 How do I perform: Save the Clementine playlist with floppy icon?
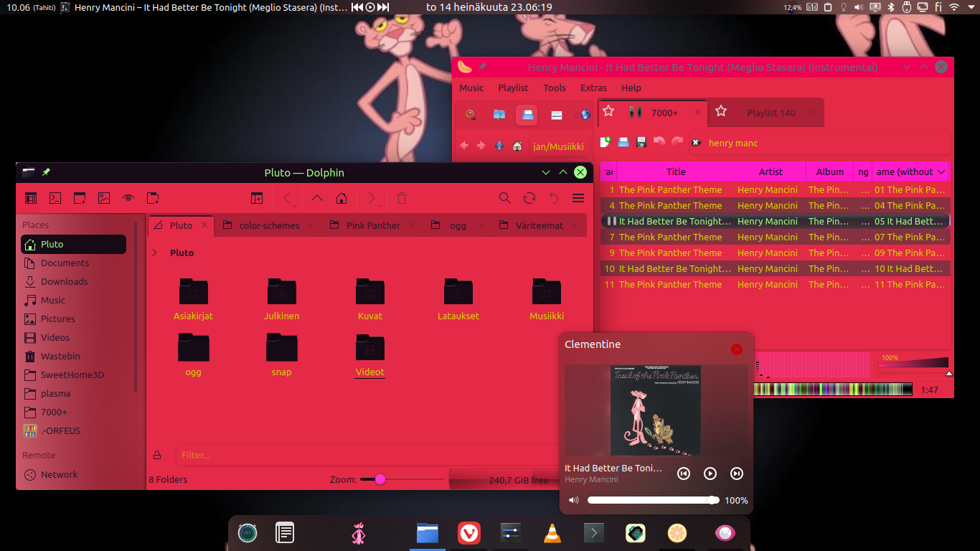click(x=641, y=142)
